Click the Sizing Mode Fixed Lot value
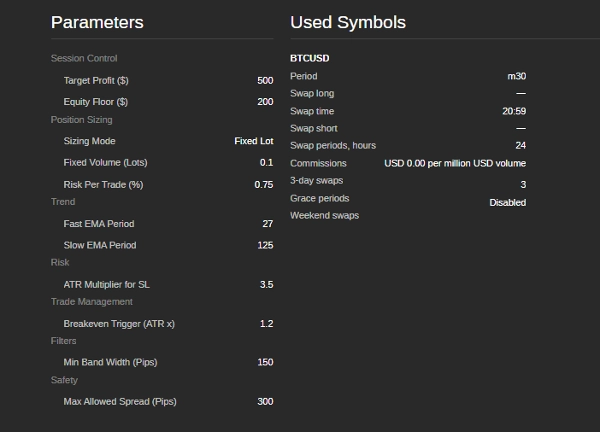Screen dimensions: 600x432 click(253, 141)
